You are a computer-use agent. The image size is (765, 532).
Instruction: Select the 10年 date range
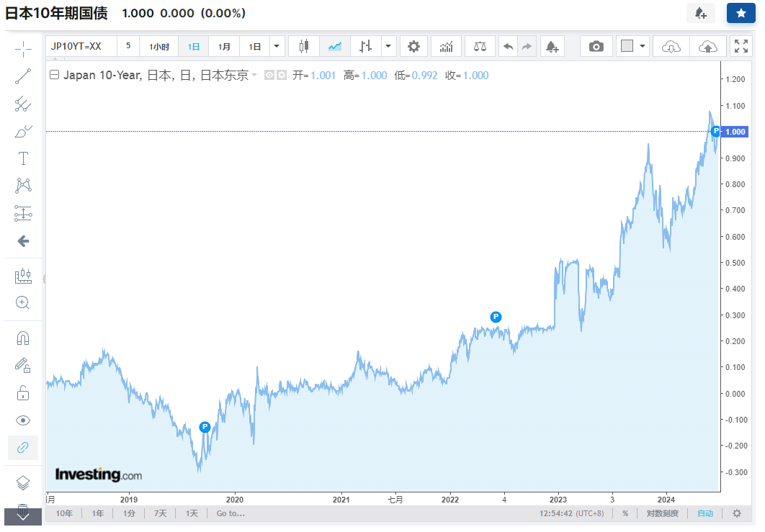click(x=64, y=513)
